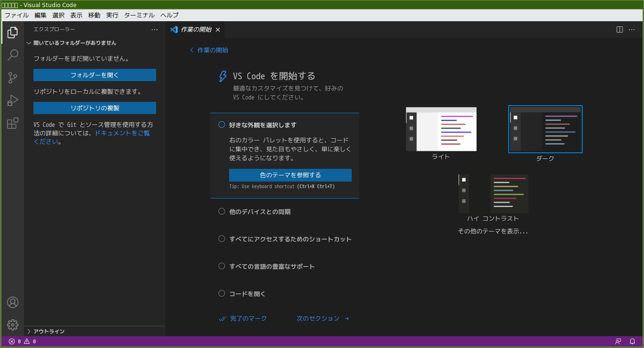The height and width of the screenshot is (348, 644).
Task: Open the ファイル menu
Action: pos(17,15)
